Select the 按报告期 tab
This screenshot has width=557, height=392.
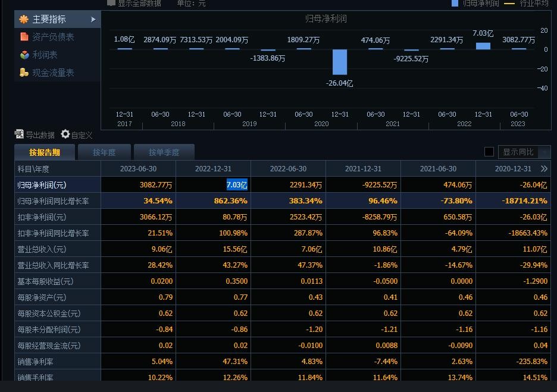(45, 152)
